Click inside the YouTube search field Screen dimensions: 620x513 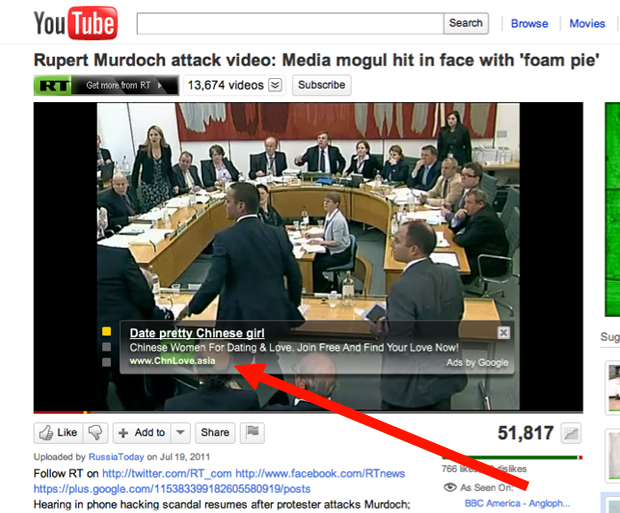coord(290,24)
